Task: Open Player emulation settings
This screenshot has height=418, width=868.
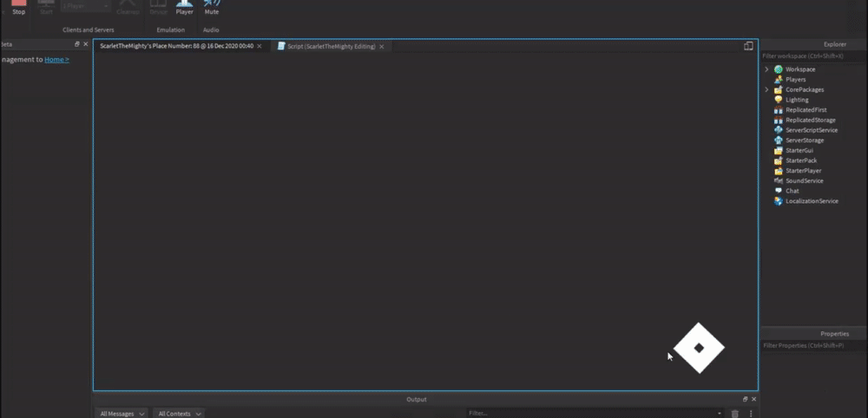Action: tap(184, 8)
